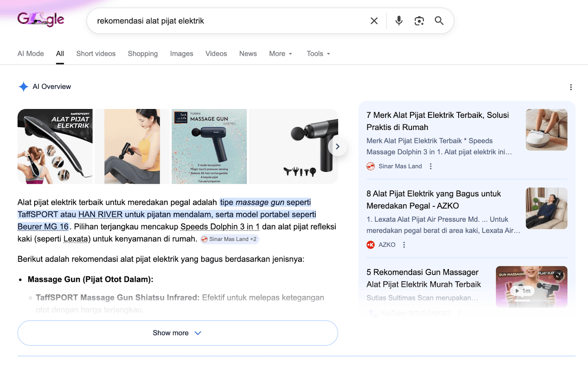Click the Sinar Mas Land source name
Viewport: 588px width, 366px height.
pos(400,166)
